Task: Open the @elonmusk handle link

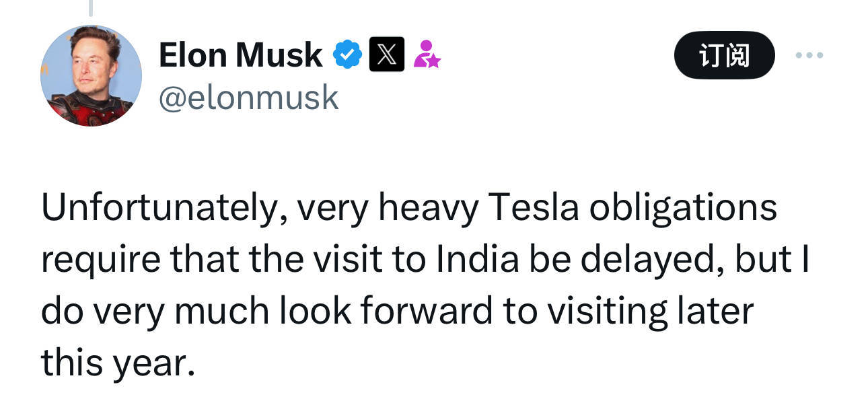Action: tap(248, 98)
